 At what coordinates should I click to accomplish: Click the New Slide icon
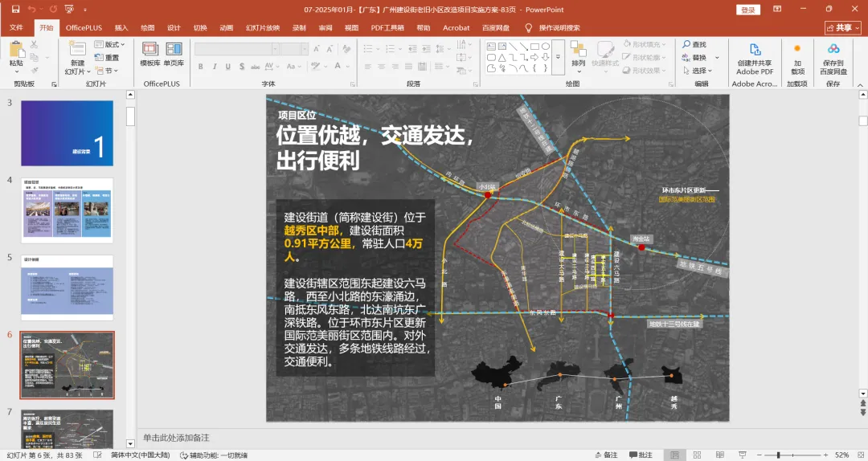pyautogui.click(x=77, y=49)
